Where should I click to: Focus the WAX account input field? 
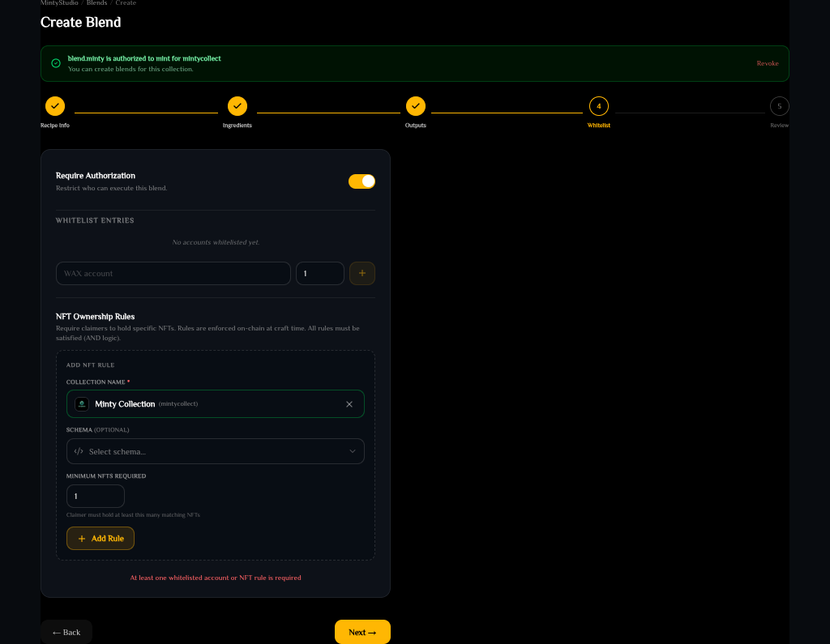pos(173,274)
